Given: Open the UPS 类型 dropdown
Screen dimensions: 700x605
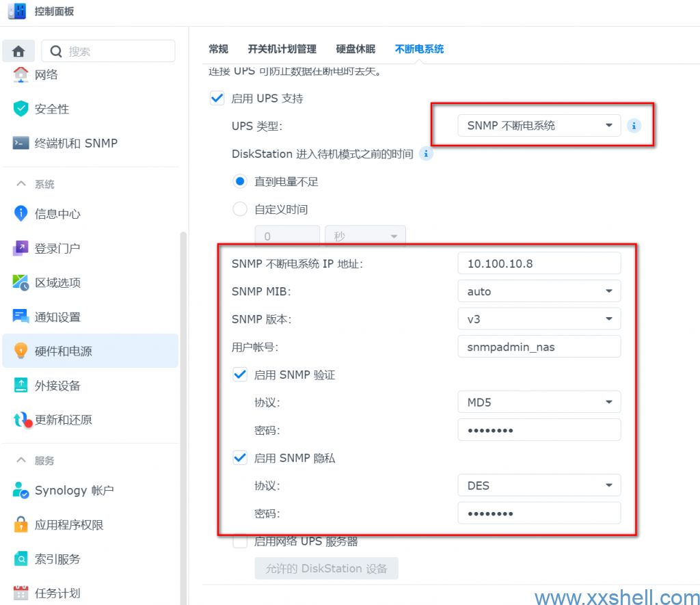Looking at the screenshot, I should coord(539,126).
